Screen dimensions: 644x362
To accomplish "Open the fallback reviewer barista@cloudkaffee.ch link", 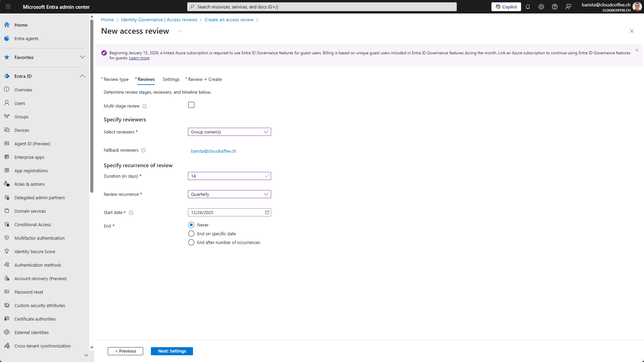I will point(213,151).
